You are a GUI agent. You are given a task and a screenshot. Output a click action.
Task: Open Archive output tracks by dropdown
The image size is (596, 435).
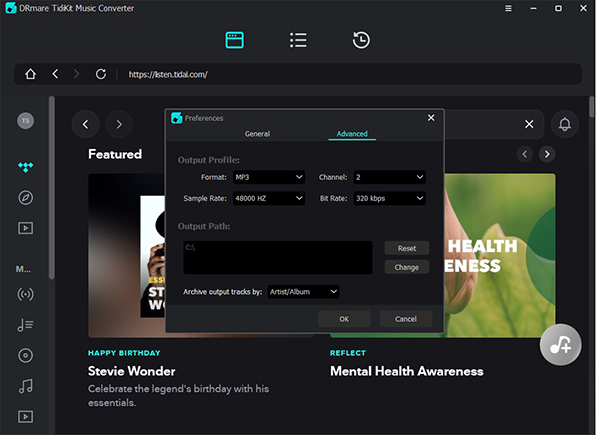pyautogui.click(x=303, y=292)
